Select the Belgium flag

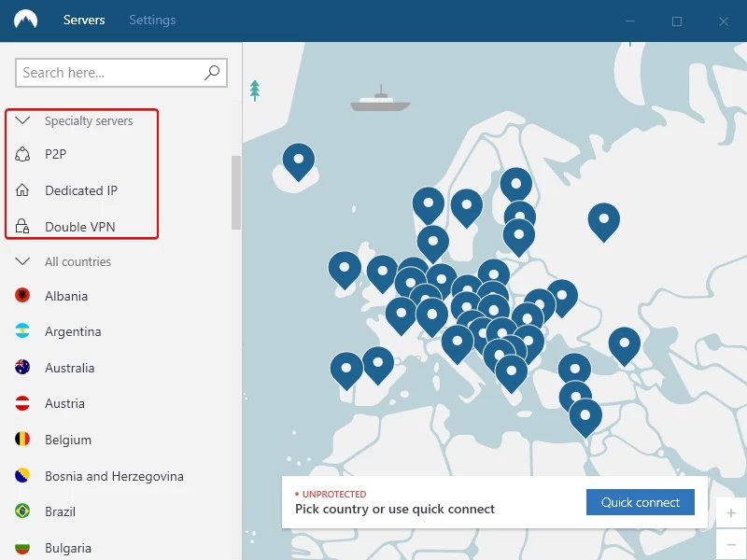(x=22, y=440)
